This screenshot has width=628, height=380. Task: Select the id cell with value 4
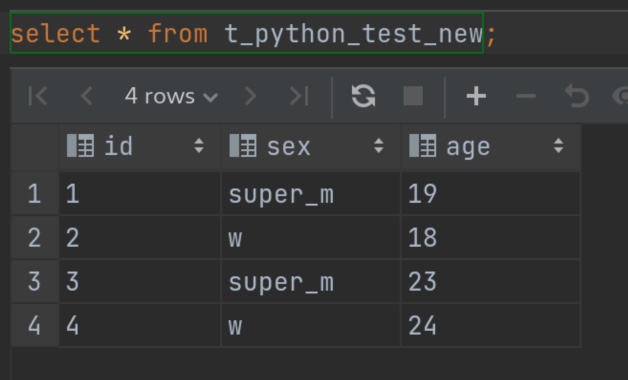click(140, 325)
